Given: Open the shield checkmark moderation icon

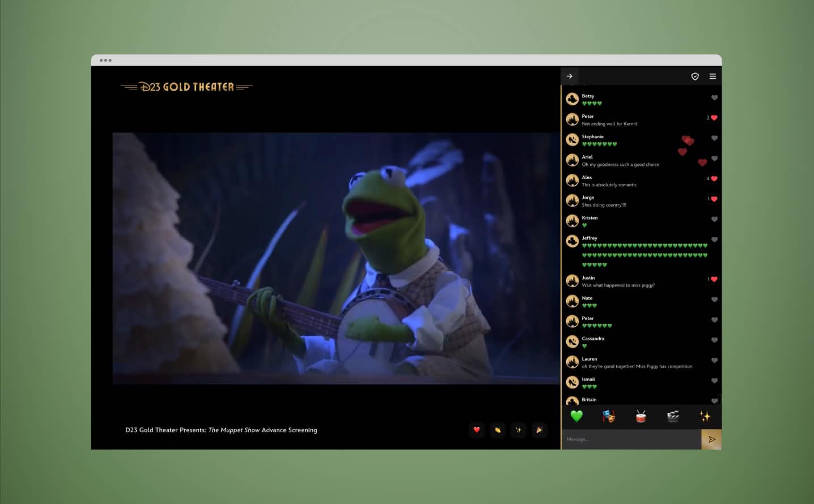Looking at the screenshot, I should (x=695, y=76).
